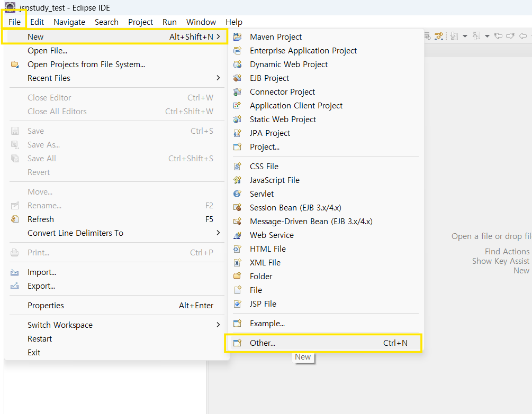532x414 pixels.
Task: Select the Folder icon in the New submenu
Action: 238,276
